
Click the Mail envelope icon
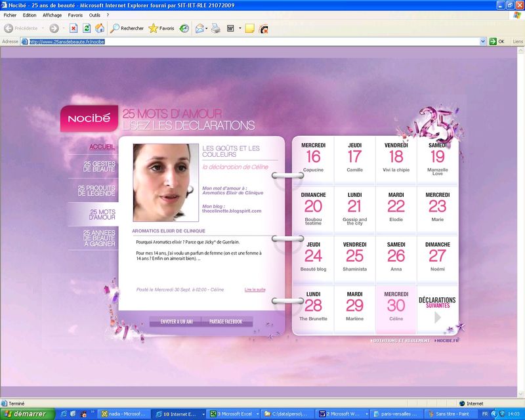[199, 28]
